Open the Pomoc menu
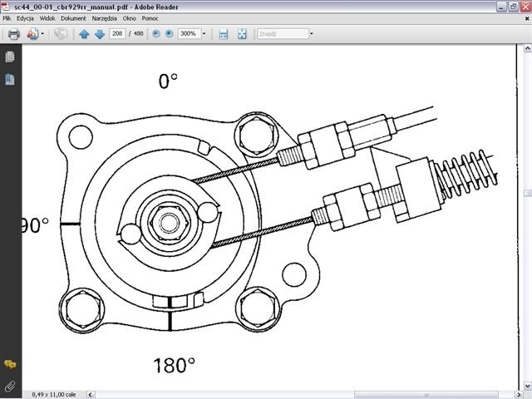The width and height of the screenshot is (532, 399). click(151, 17)
